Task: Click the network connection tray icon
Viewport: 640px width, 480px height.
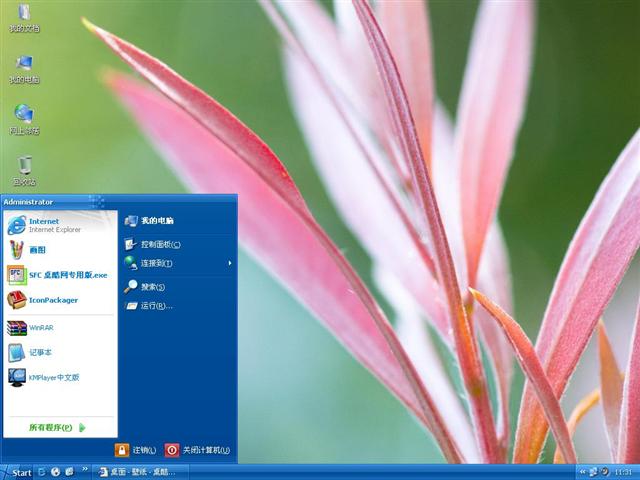Action: coord(594,472)
